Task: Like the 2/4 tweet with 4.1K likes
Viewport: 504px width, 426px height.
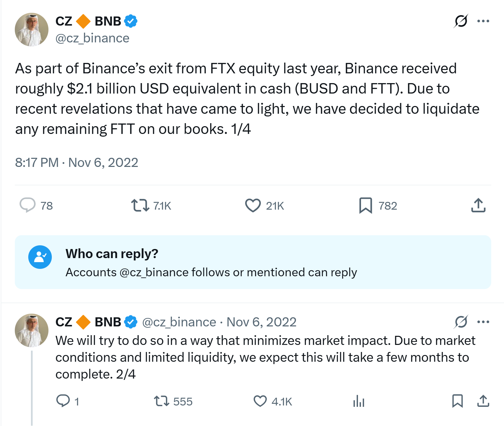Action: coord(260,401)
